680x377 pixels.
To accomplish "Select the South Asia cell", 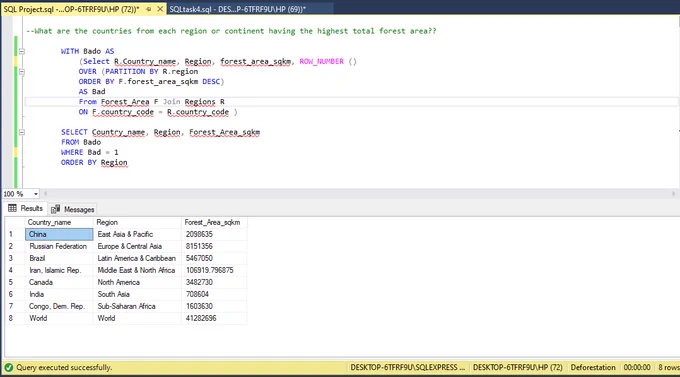I will coord(137,294).
